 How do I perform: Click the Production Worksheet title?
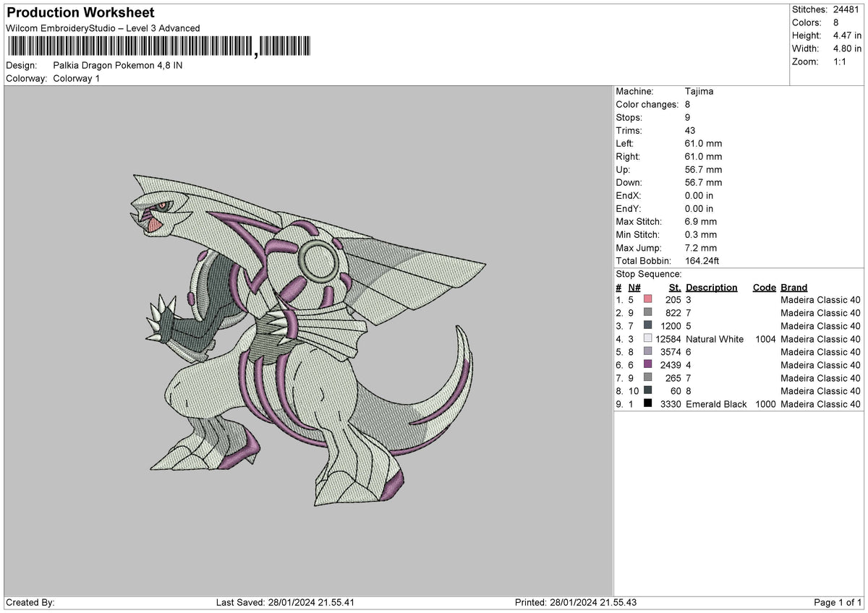[x=80, y=13]
